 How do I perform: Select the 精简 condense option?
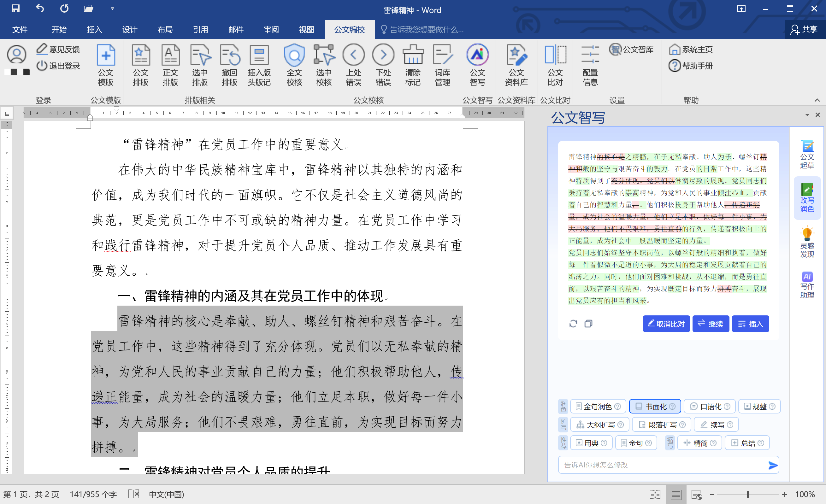pos(699,443)
